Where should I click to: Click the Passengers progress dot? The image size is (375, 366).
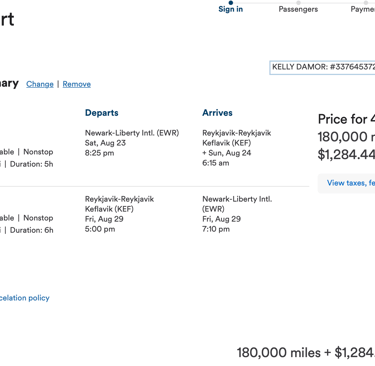click(298, 3)
